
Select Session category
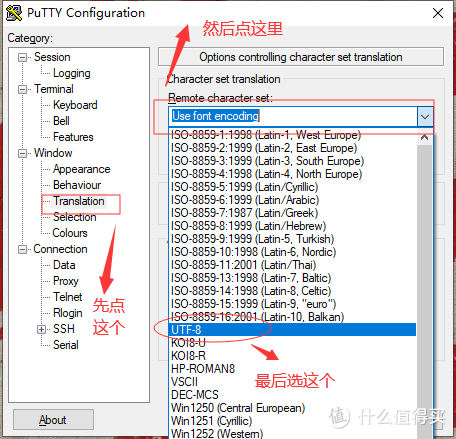pos(52,57)
